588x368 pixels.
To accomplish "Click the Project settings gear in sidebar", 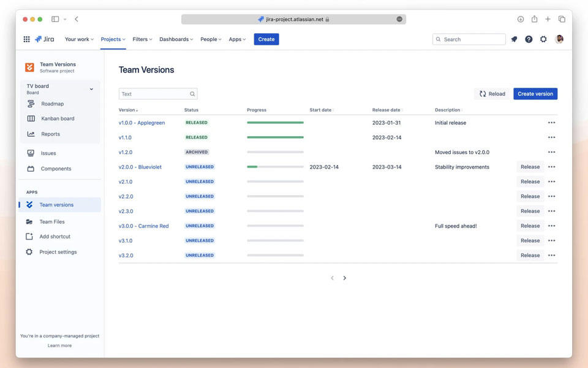I will tap(29, 252).
